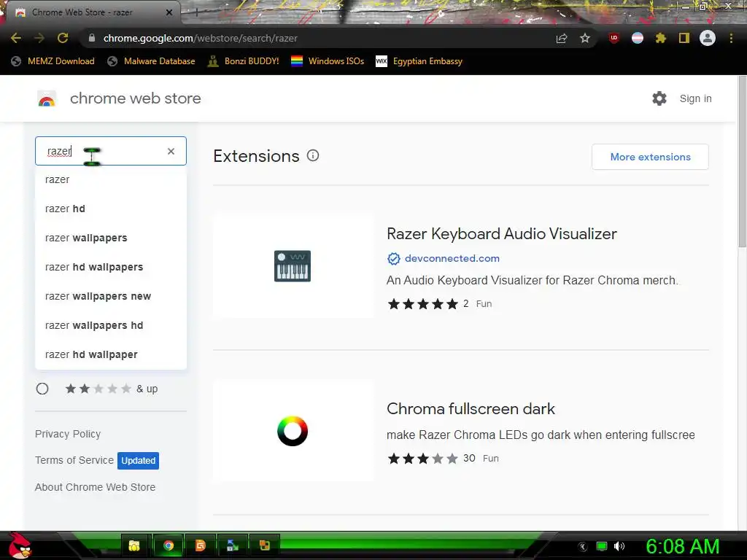Click the five-star rating of Razer Keyboard Visualizer

tap(422, 304)
